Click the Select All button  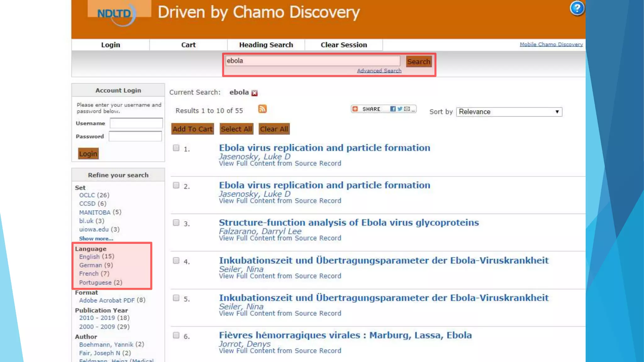[x=236, y=129]
